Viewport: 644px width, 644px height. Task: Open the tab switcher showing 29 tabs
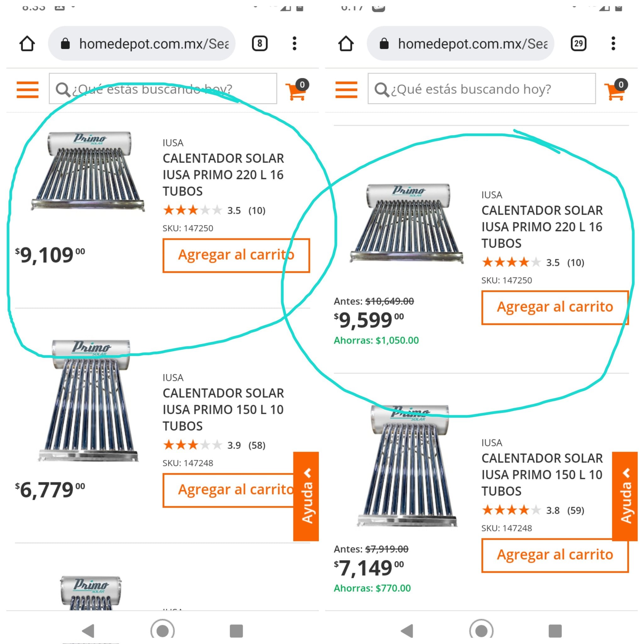click(578, 44)
